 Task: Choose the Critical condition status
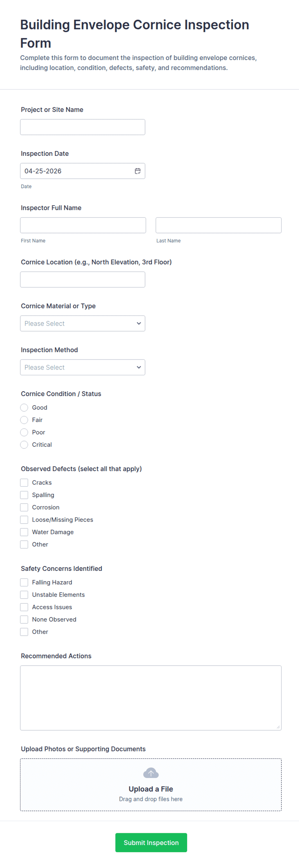click(24, 444)
